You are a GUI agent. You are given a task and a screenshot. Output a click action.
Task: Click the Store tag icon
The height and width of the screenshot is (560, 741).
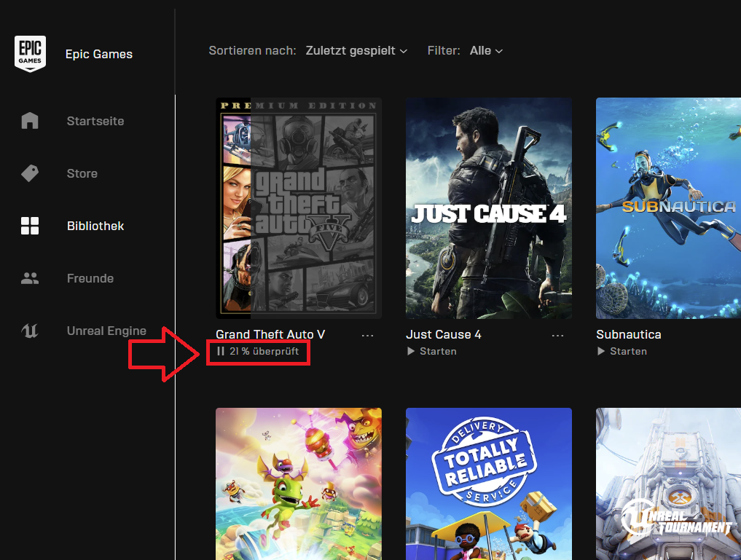(30, 173)
